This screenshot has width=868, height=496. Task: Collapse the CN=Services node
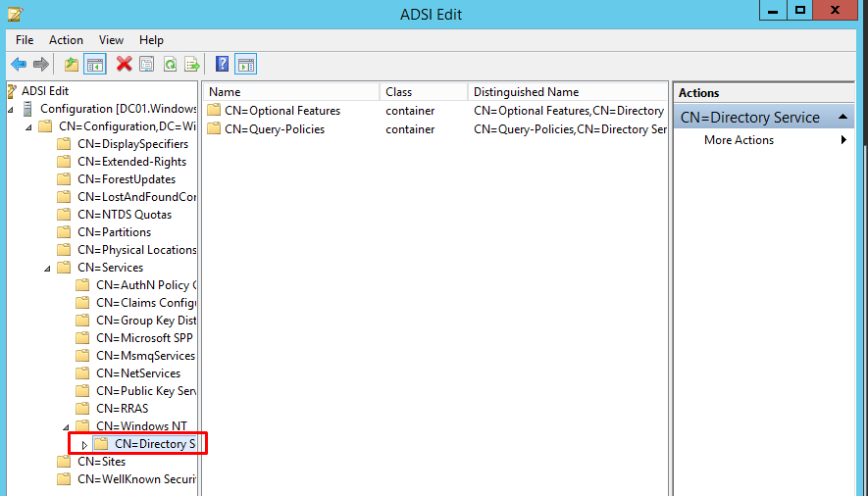[48, 269]
